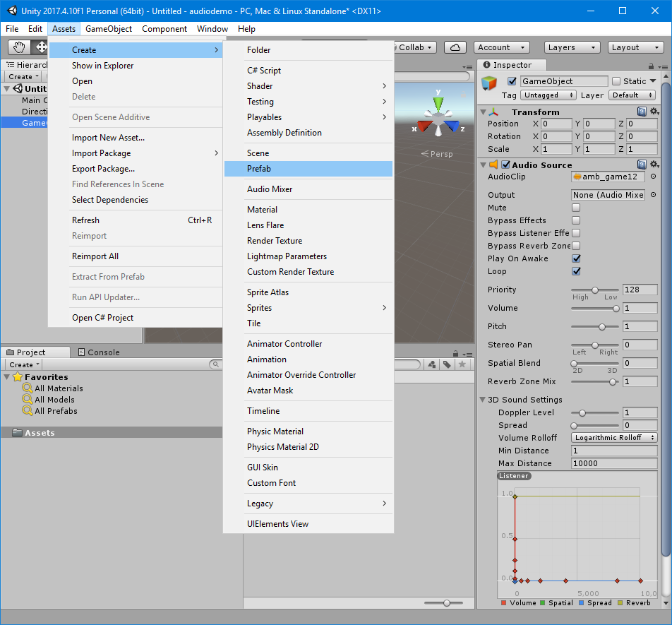Screen dimensions: 672x625
Task: Open Output mixer object picker circle
Action: pyautogui.click(x=653, y=195)
